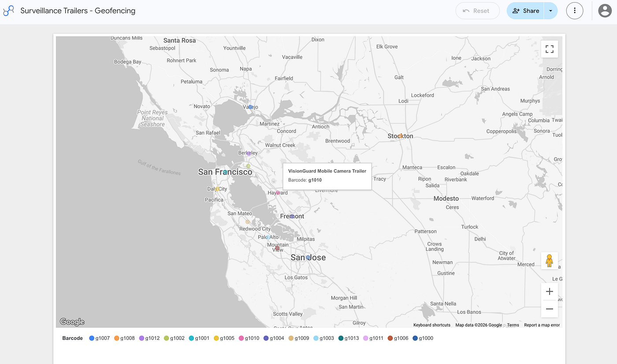Click the g1013 legend entry
Viewport: 617px width, 364px height.
[x=349, y=338]
